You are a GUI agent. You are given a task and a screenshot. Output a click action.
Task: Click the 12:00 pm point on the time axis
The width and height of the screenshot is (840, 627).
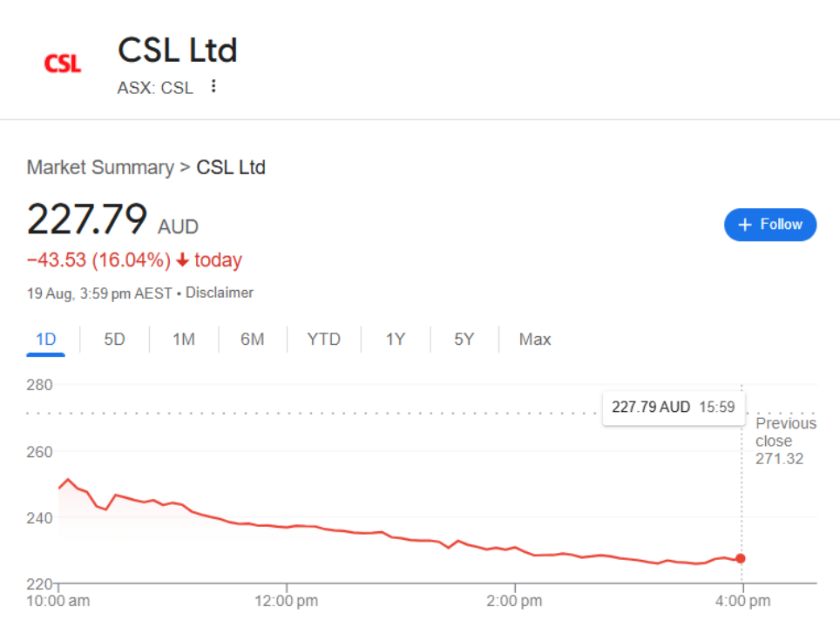coord(287,601)
